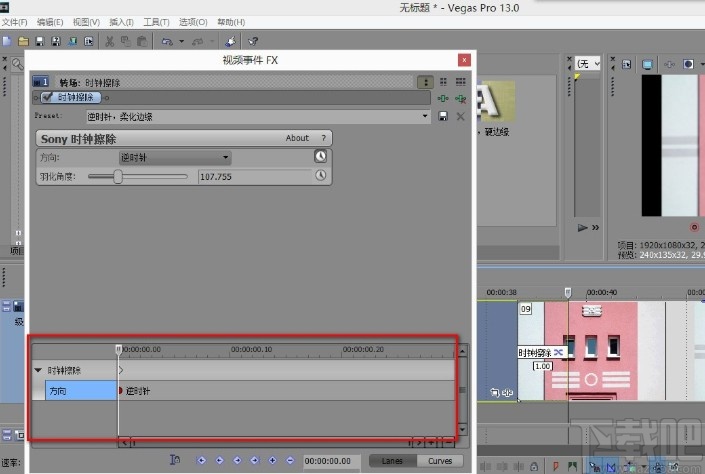Click the remove plug-in icon
This screenshot has height=474, width=705.
pyautogui.click(x=460, y=98)
